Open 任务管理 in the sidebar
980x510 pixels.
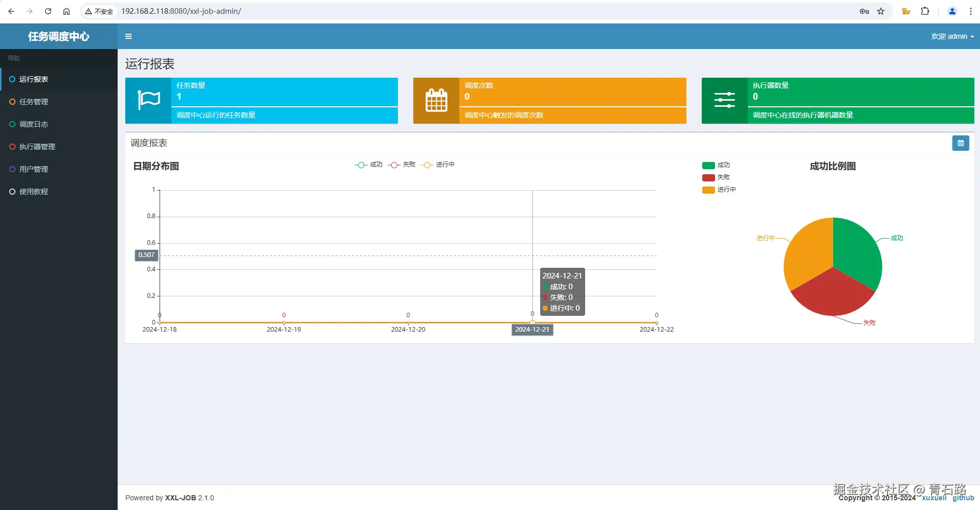[59, 102]
